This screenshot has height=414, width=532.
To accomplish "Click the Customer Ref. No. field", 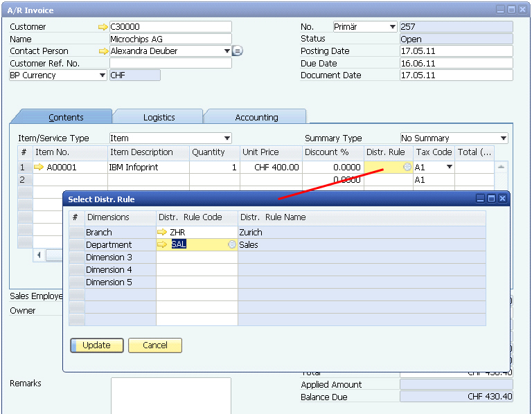I will click(170, 63).
